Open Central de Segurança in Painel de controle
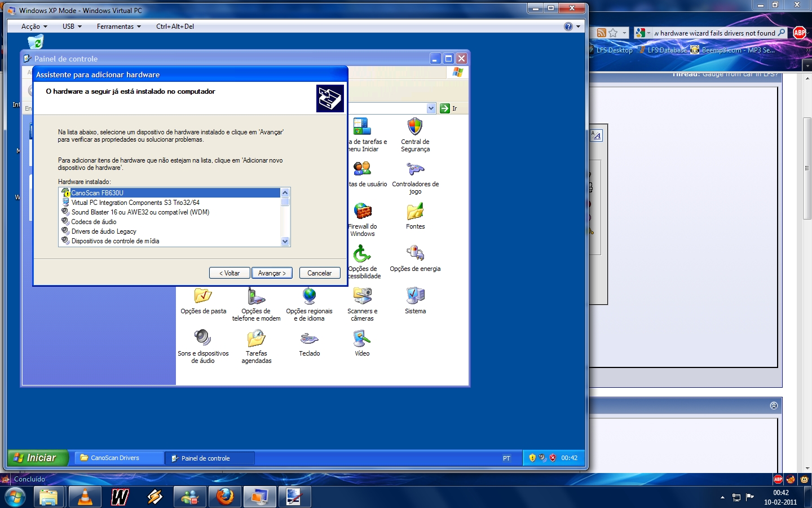This screenshot has width=812, height=508. [415, 134]
